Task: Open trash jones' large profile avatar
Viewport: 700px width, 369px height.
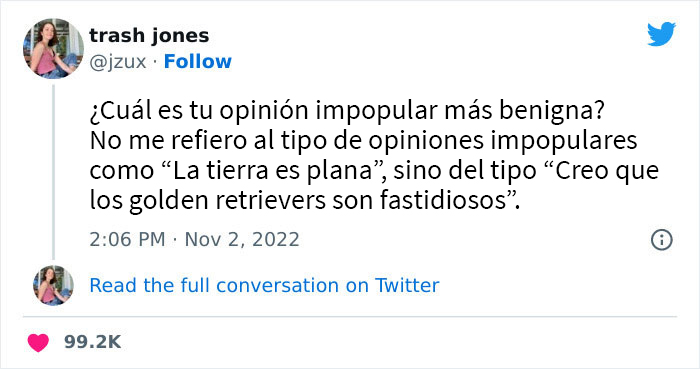Action: 53,48
